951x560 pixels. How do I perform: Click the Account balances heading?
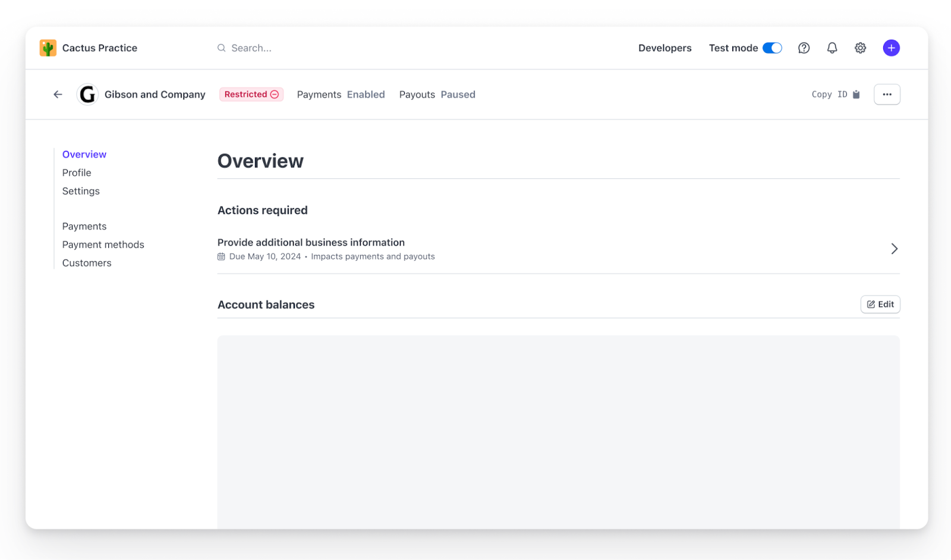(x=266, y=305)
